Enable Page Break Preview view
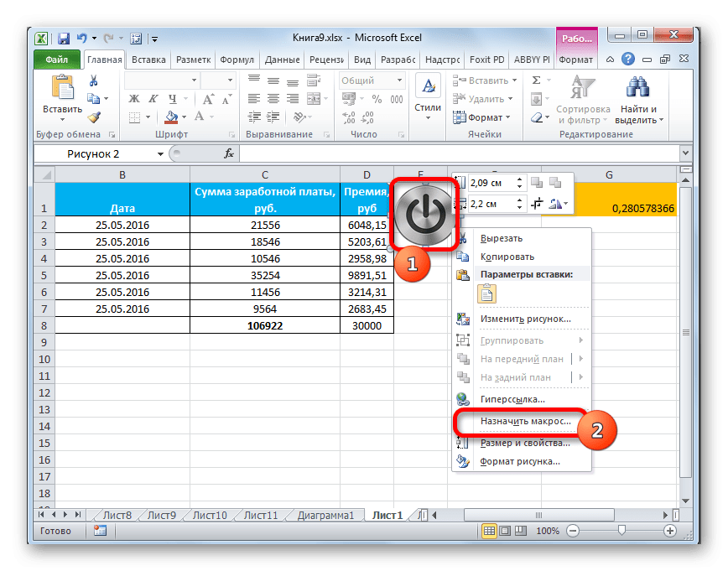Image resolution: width=728 pixels, height=571 pixels. point(520,531)
